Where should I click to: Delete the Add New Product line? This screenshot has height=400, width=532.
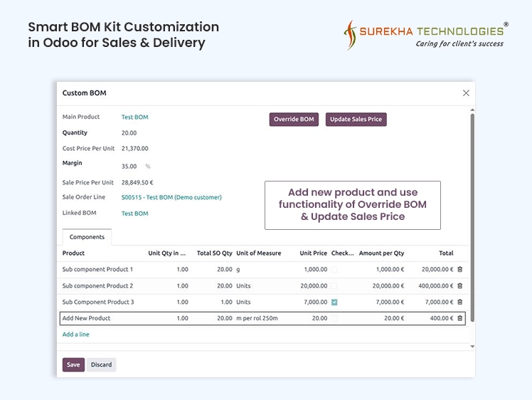coord(459,318)
